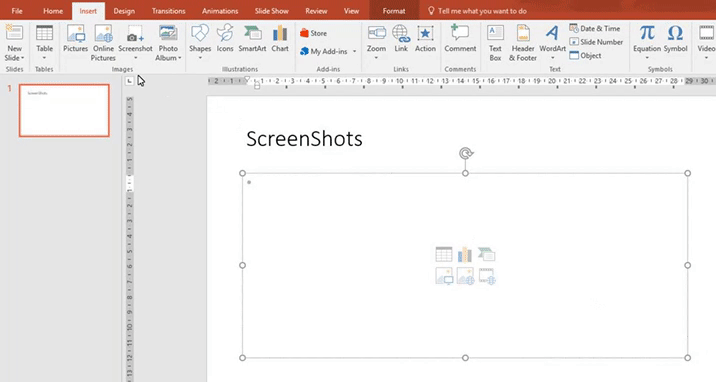
Task: Click the WordArt icon
Action: click(552, 33)
